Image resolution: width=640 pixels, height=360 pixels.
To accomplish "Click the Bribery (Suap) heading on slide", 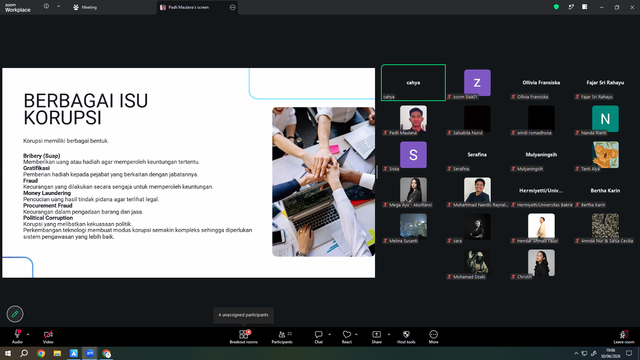I will [41, 156].
